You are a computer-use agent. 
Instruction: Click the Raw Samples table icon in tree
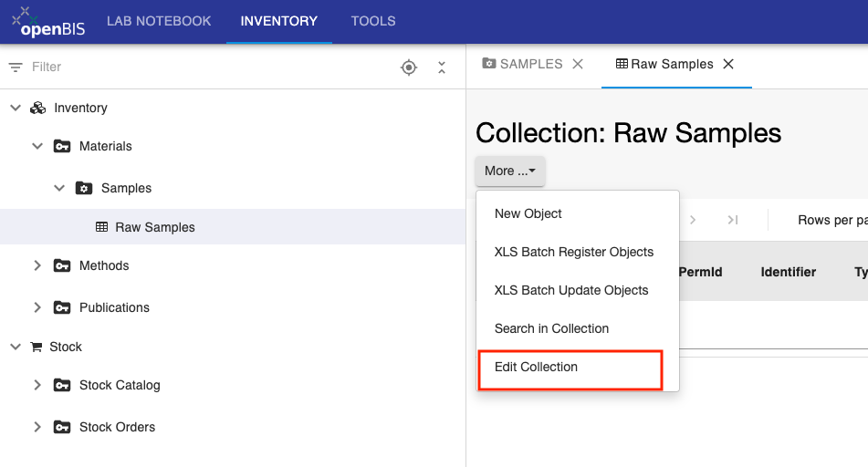[x=102, y=227]
